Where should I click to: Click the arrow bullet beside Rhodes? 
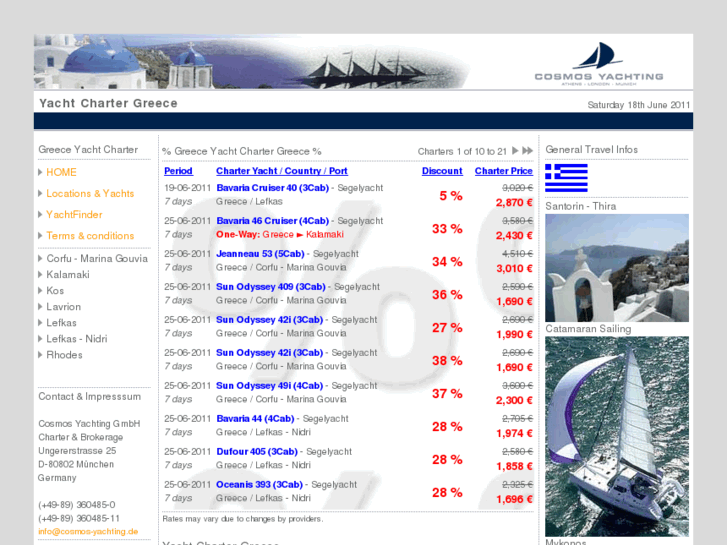(x=40, y=355)
